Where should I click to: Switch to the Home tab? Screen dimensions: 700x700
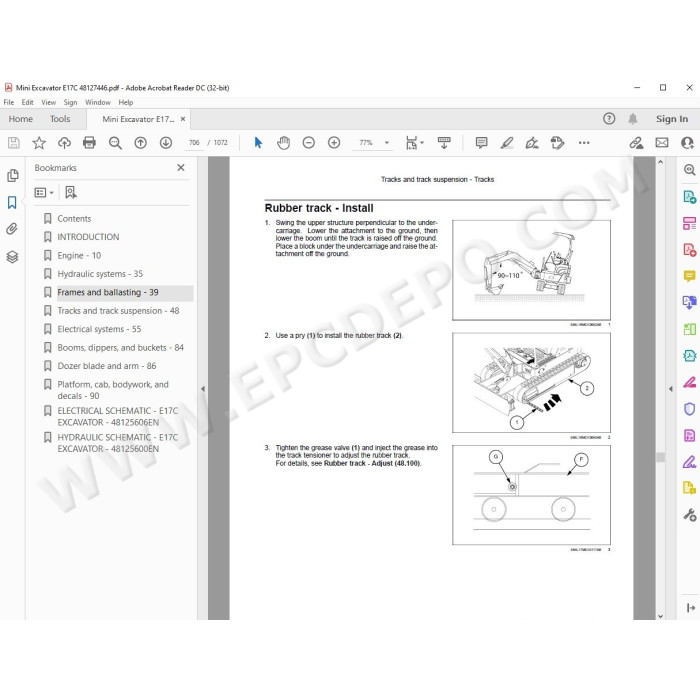pyautogui.click(x=21, y=119)
